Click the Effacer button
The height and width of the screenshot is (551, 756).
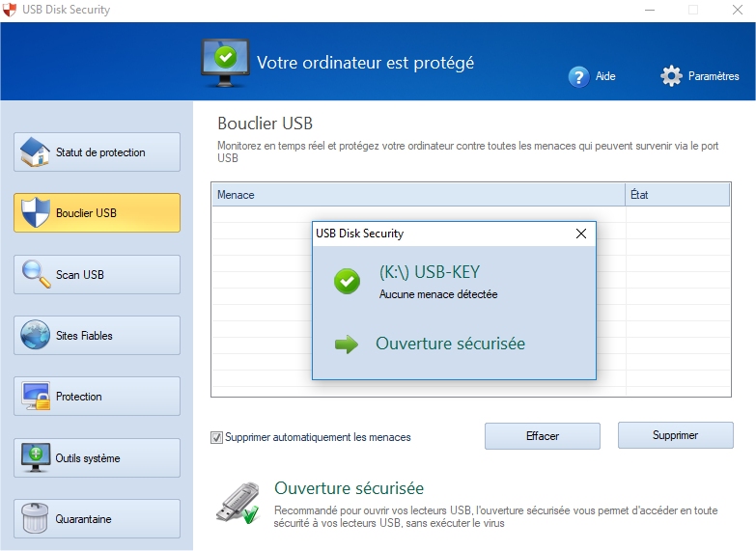point(543,436)
